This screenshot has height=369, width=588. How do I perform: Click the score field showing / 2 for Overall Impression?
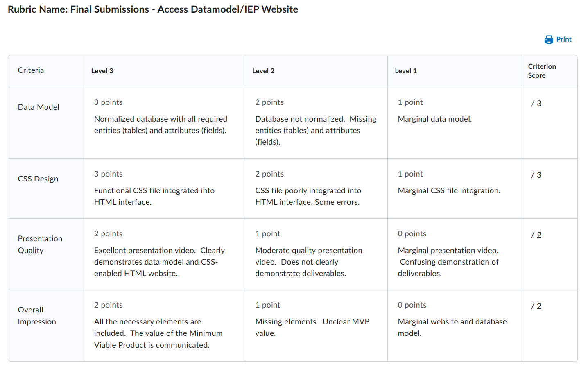(x=536, y=306)
